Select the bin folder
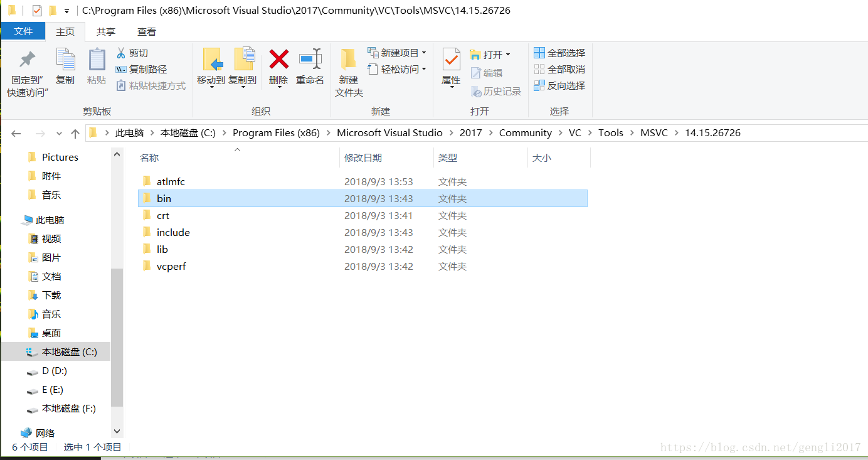868x460 pixels. coord(363,198)
